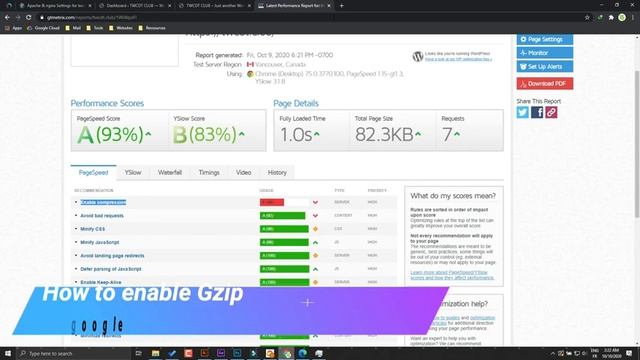Open Microsoft Edge from the taskbar
This screenshot has width=640, height=360.
[x=302, y=353]
